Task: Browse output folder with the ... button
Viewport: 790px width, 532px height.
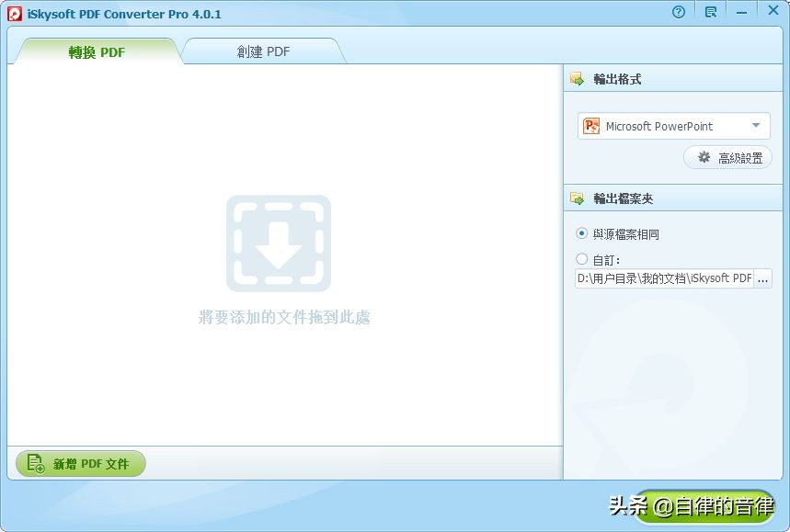Action: coord(762,278)
